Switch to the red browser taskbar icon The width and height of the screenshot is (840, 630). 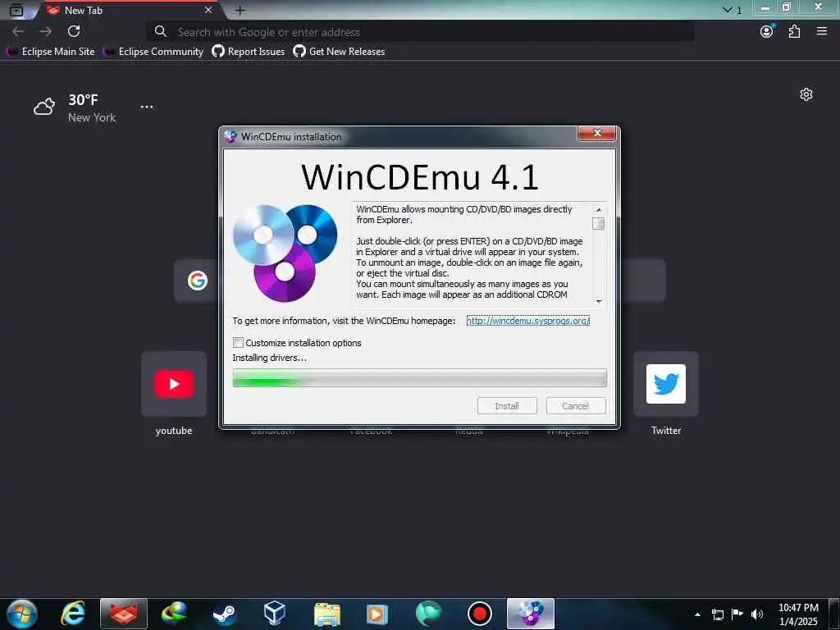pos(124,614)
